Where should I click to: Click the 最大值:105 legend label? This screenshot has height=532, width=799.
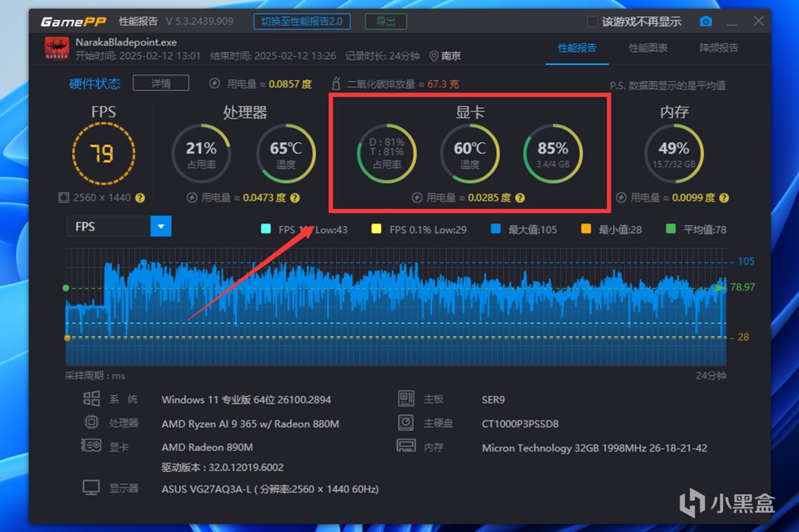click(x=532, y=230)
